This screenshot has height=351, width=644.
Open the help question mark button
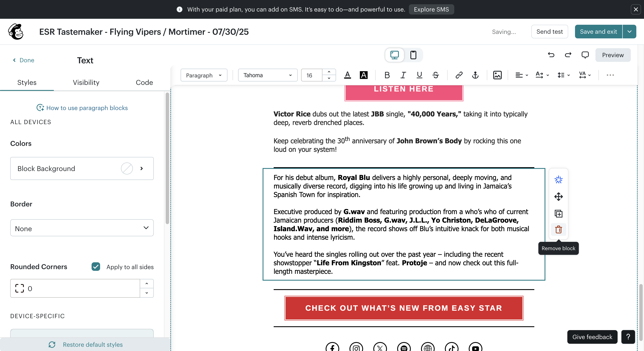[628, 337]
